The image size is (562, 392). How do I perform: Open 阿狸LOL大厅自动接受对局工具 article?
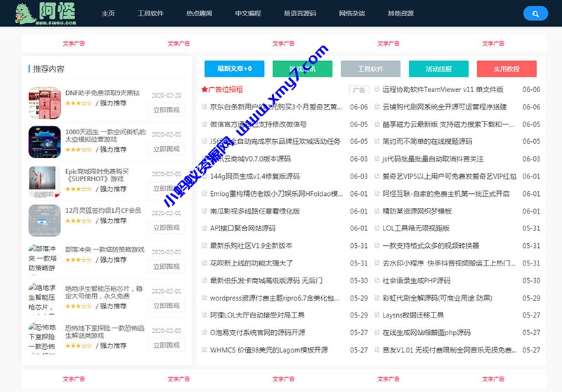click(257, 315)
